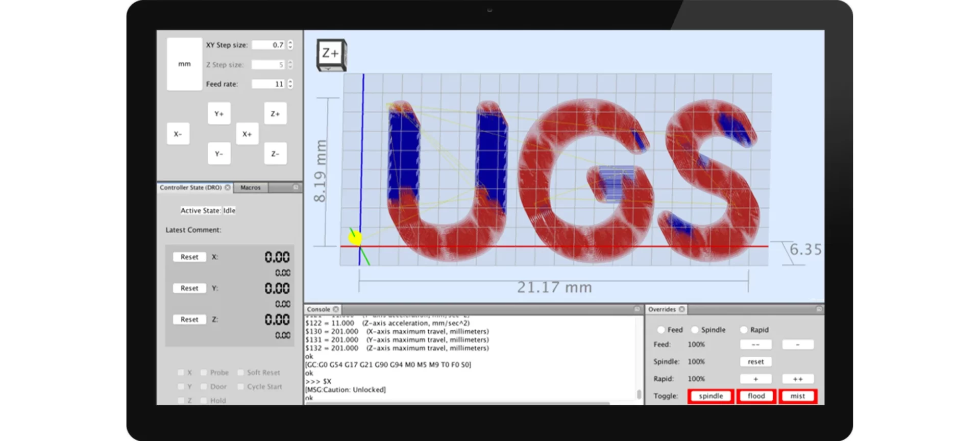Click the 'Active State: Idle' text

click(208, 210)
